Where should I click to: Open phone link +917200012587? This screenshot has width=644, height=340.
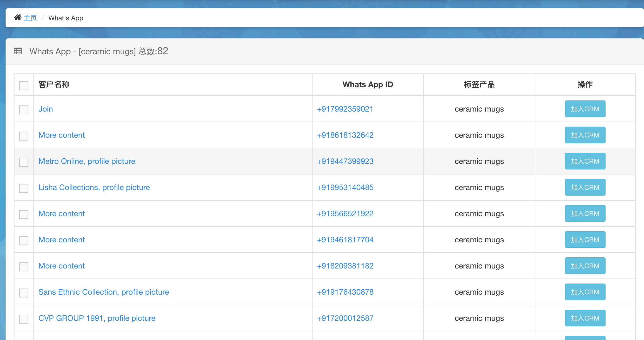point(345,318)
